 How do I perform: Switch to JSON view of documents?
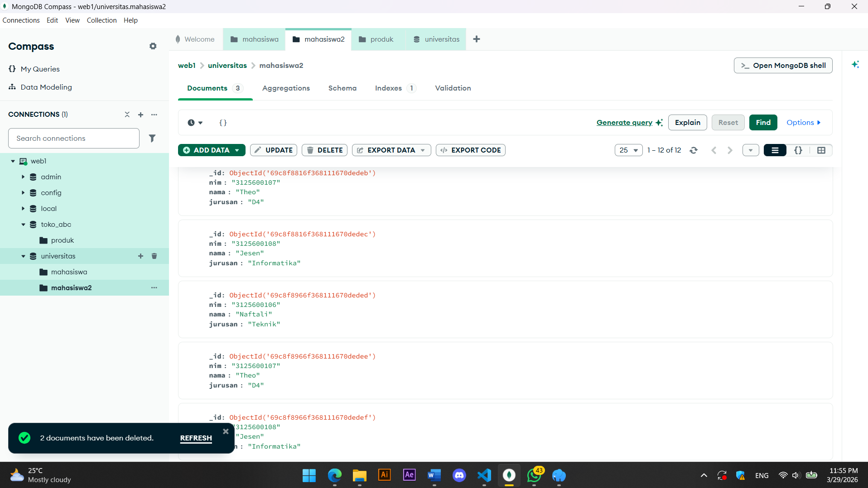(798, 150)
